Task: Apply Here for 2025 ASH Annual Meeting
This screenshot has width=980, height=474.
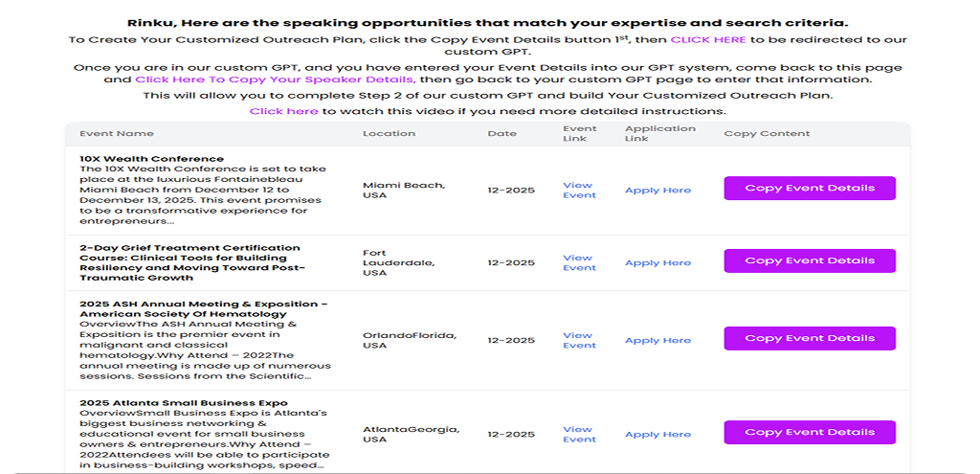Action: pos(657,340)
